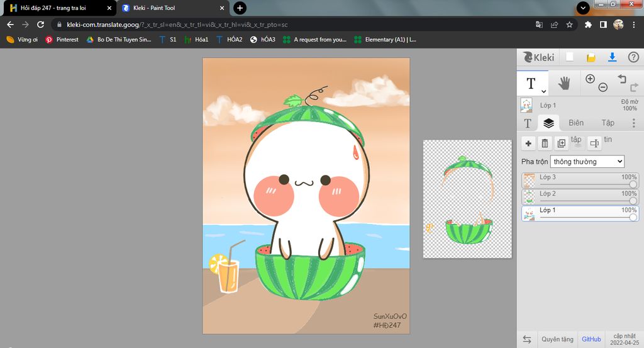Switch to the Biên tab
This screenshot has height=348, width=644.
(575, 123)
